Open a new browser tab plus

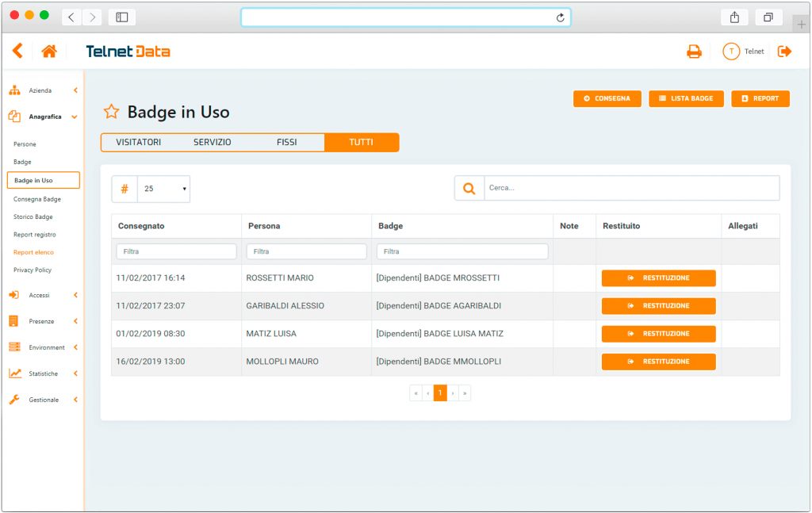[801, 25]
